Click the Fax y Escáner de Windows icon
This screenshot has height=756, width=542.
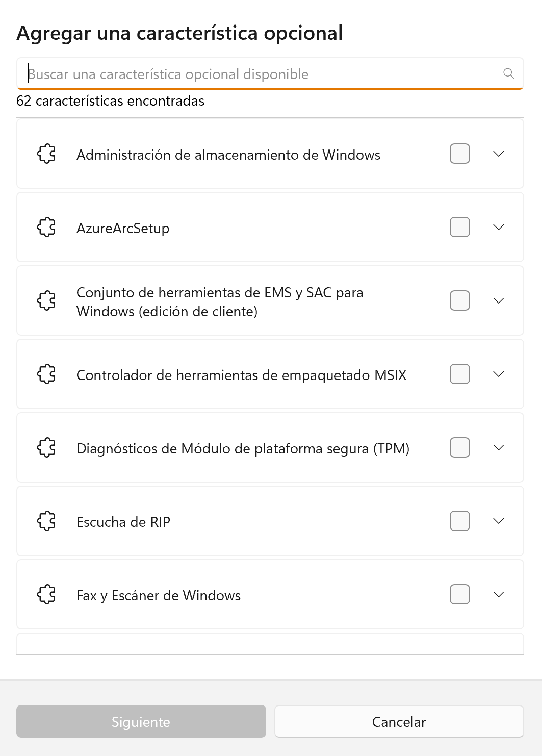(x=46, y=595)
